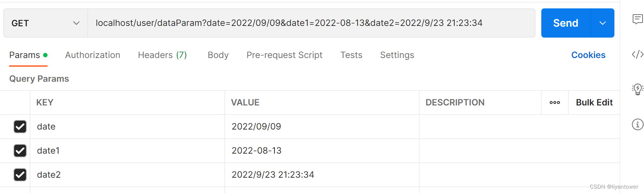The image size is (644, 193).
Task: Switch to the Authorization tab
Action: [92, 55]
